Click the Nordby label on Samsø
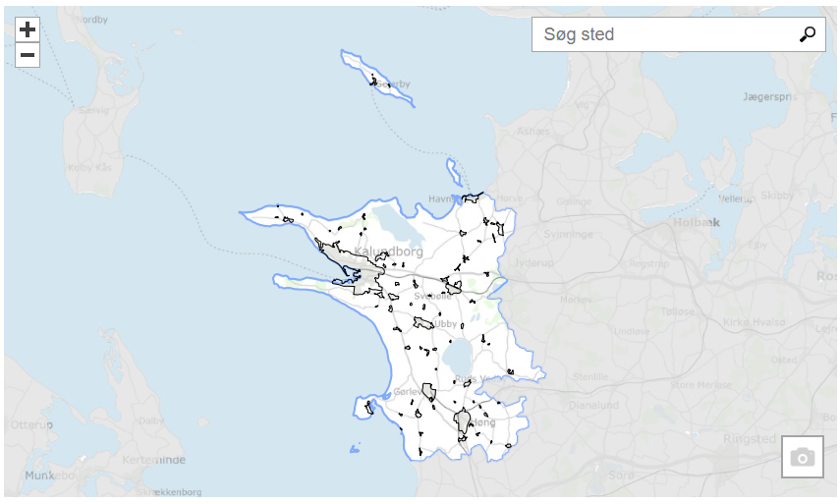Image resolution: width=840 pixels, height=504 pixels. pos(92,19)
